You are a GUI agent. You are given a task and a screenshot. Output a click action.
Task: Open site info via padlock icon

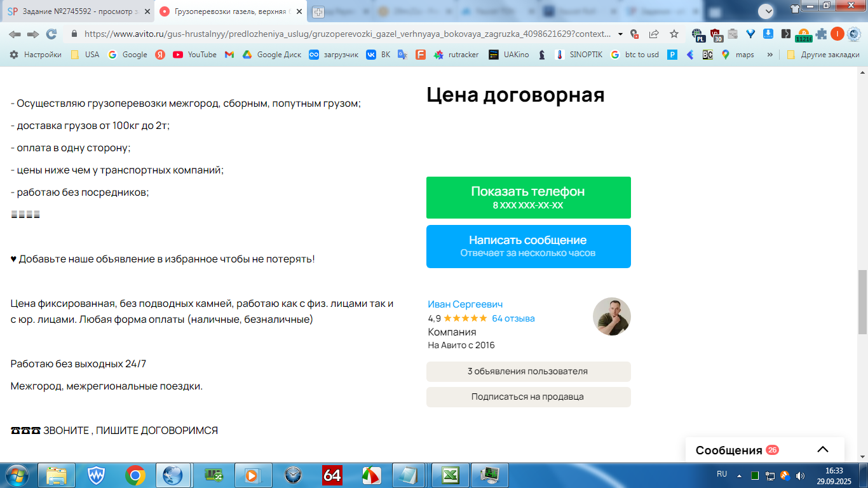74,34
